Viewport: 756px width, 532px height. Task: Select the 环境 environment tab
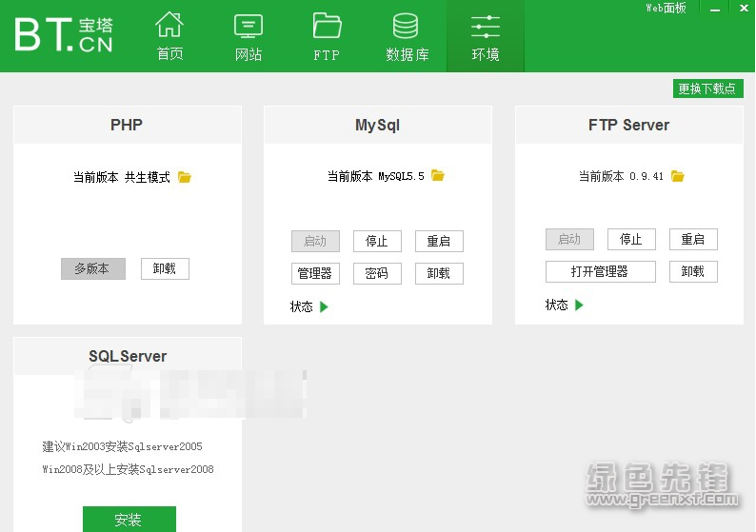pos(486,36)
